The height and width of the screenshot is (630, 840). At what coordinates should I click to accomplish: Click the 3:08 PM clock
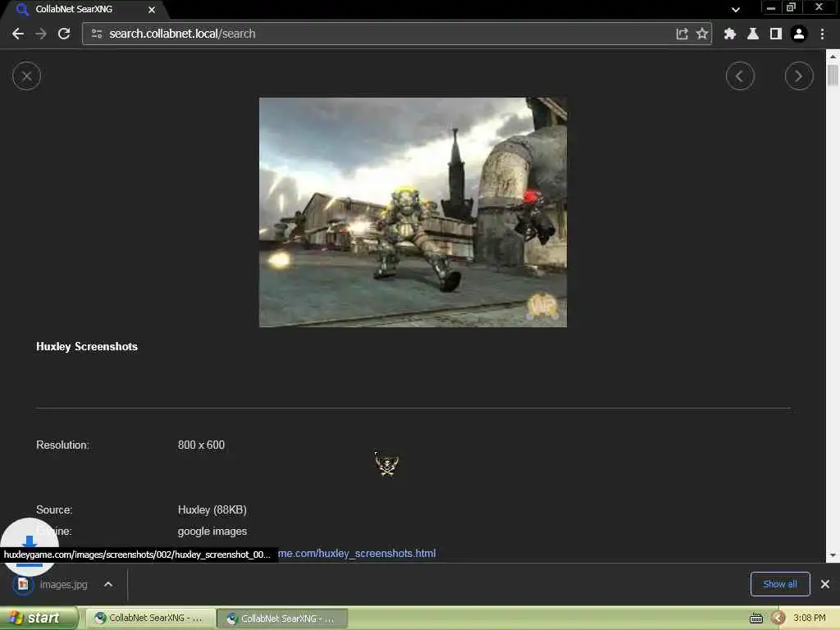(810, 619)
